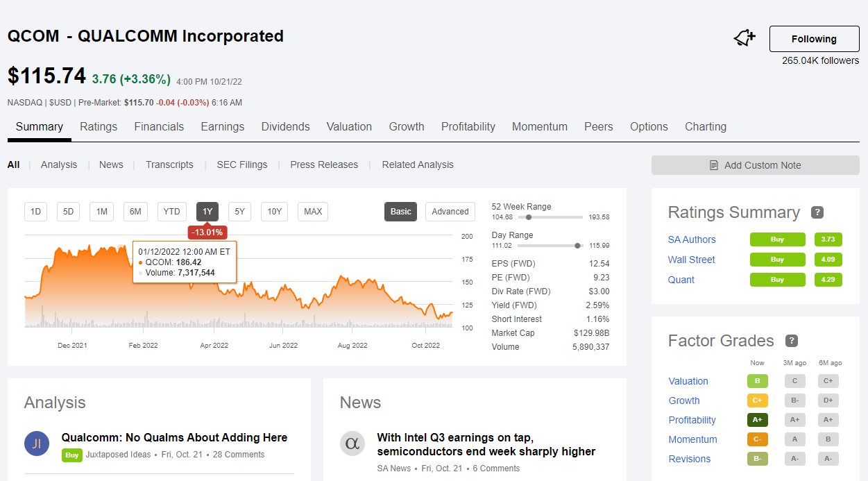
Task: Go to the Earnings tab
Action: (223, 126)
